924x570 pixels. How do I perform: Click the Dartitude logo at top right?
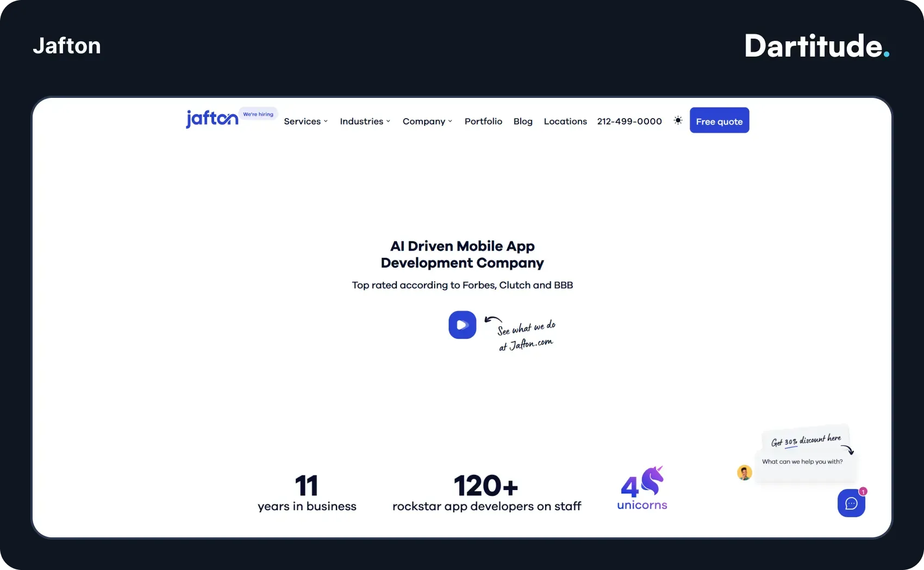click(817, 46)
